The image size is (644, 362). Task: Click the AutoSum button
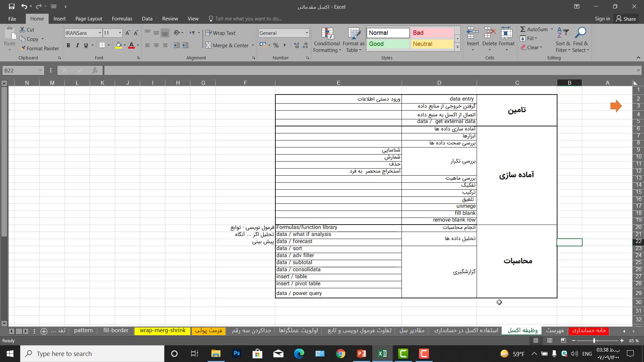point(533,29)
